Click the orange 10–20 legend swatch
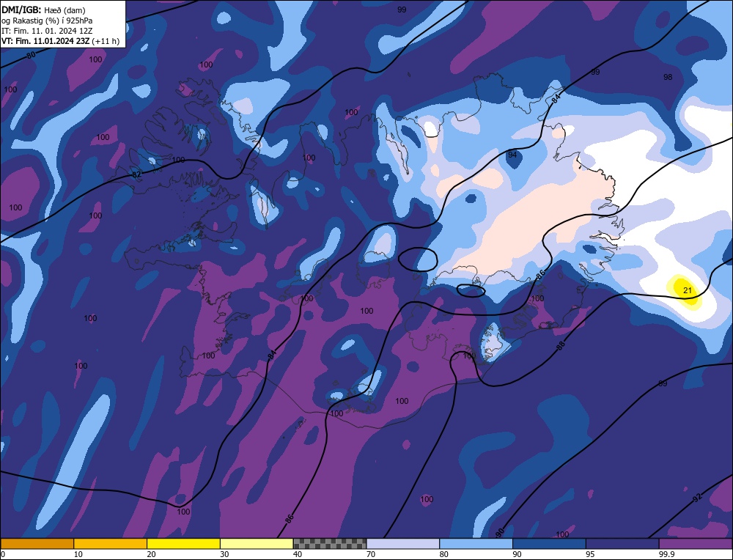Screen dimensions: 733x560 pos(111,544)
